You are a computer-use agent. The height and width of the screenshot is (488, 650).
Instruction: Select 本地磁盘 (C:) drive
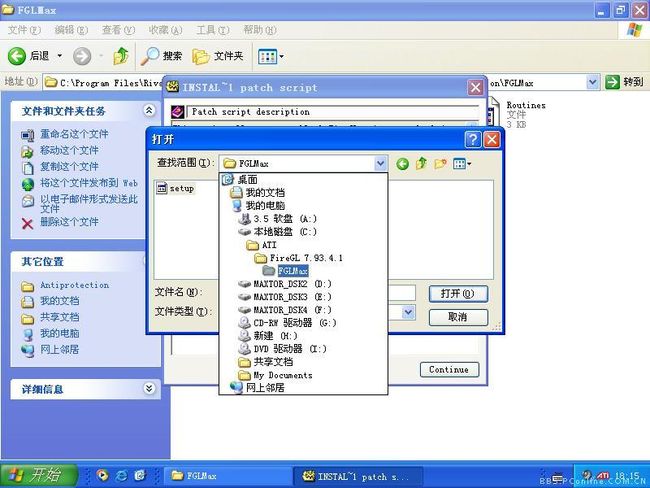[x=285, y=231]
